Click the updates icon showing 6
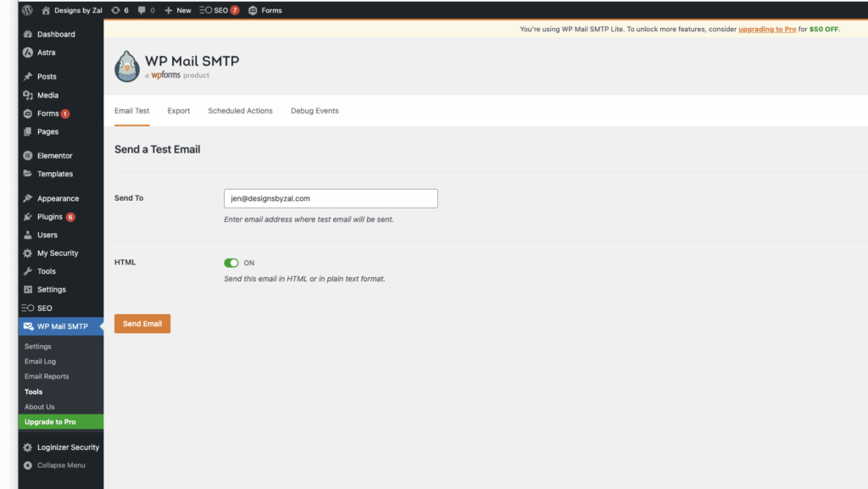Viewport: 868px width, 489px height. point(116,10)
